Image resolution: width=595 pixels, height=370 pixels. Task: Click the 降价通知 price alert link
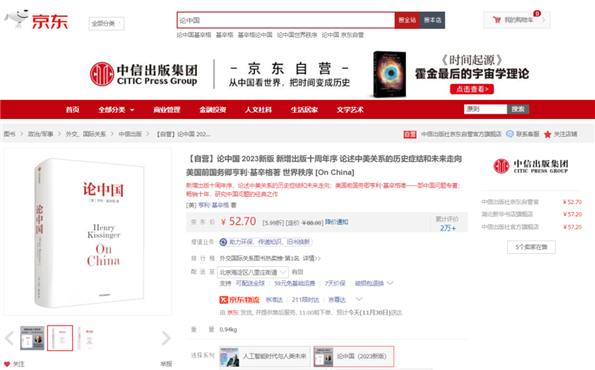[x=337, y=222]
